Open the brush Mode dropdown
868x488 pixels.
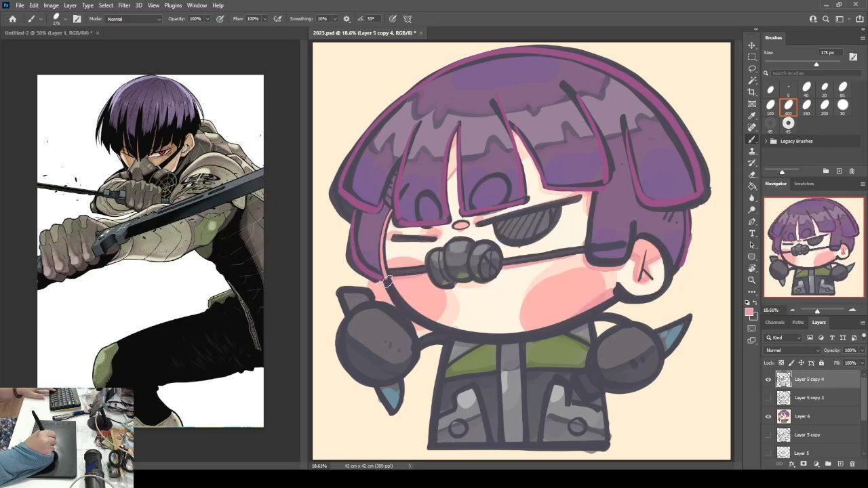[x=134, y=19]
